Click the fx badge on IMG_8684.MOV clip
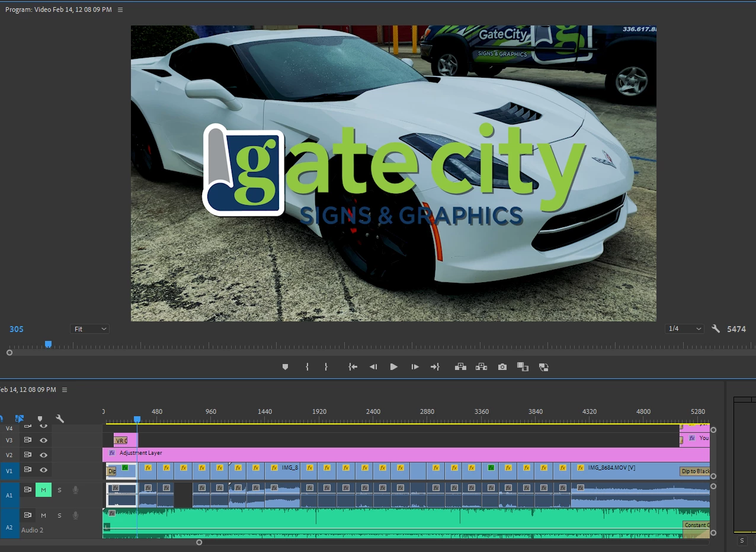This screenshot has width=756, height=552. (x=581, y=468)
